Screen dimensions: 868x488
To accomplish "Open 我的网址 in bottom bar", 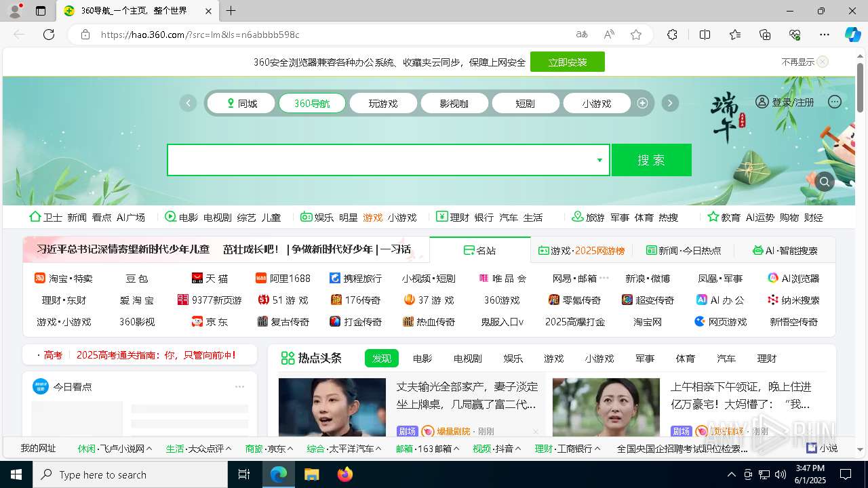I will [38, 448].
